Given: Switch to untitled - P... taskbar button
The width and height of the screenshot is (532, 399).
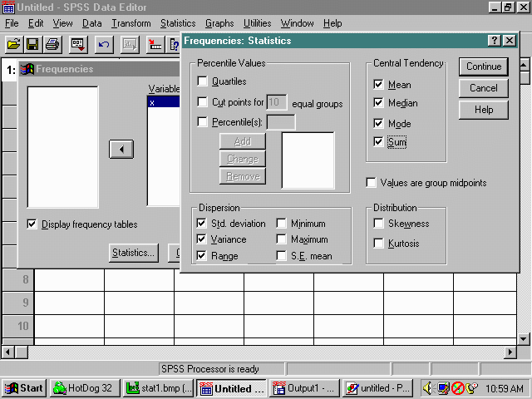Looking at the screenshot, I should pos(377,388).
